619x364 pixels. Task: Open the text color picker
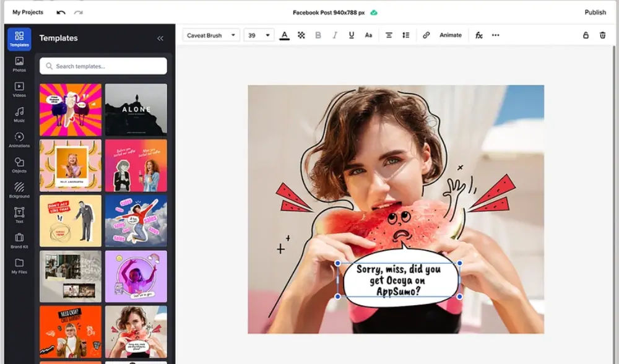pos(284,35)
